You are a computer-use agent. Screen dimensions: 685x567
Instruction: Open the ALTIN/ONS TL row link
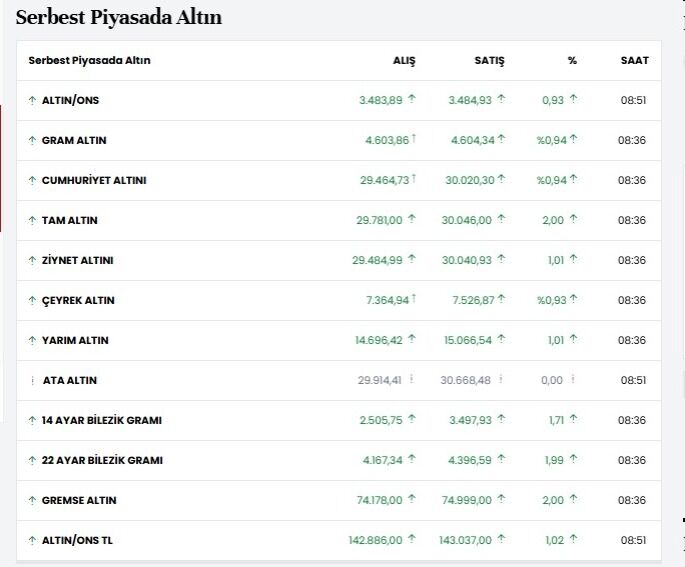tap(78, 540)
